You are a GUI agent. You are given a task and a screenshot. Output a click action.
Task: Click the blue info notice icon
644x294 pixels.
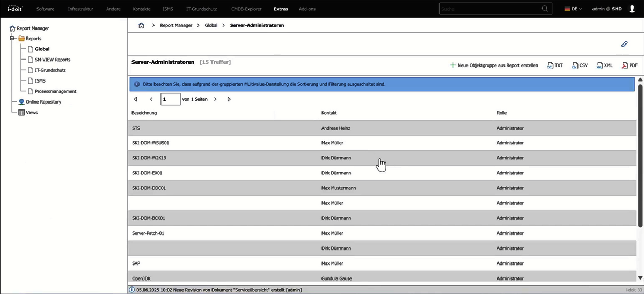[137, 84]
